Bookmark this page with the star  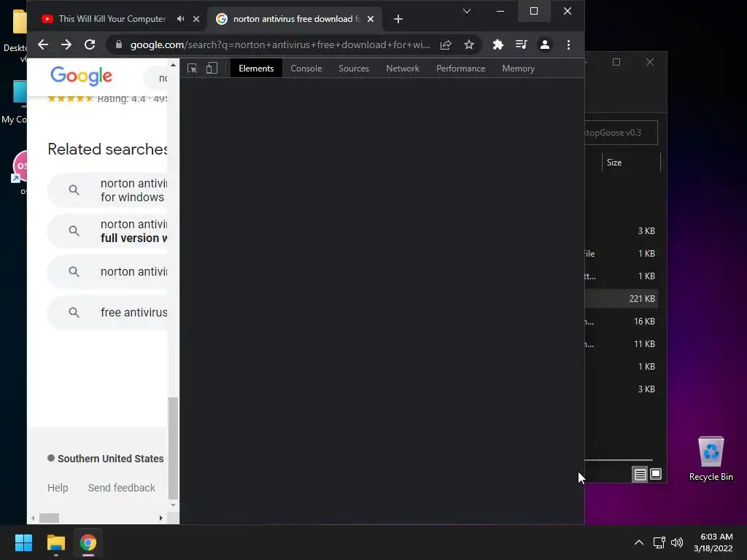[x=469, y=44]
